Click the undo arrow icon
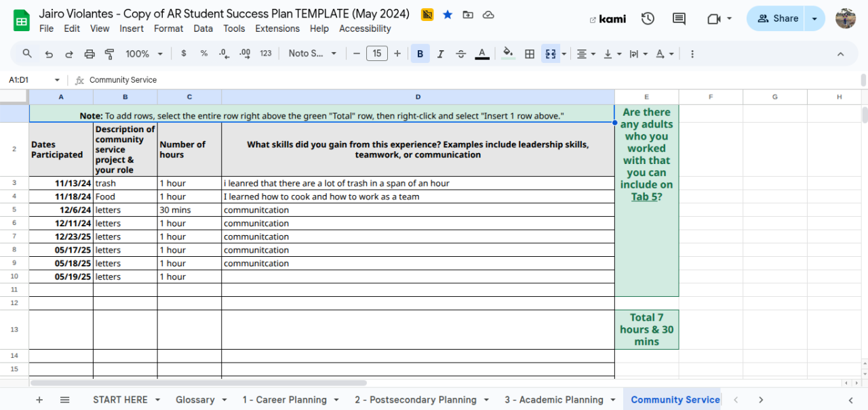The height and width of the screenshot is (410, 868). [49, 54]
